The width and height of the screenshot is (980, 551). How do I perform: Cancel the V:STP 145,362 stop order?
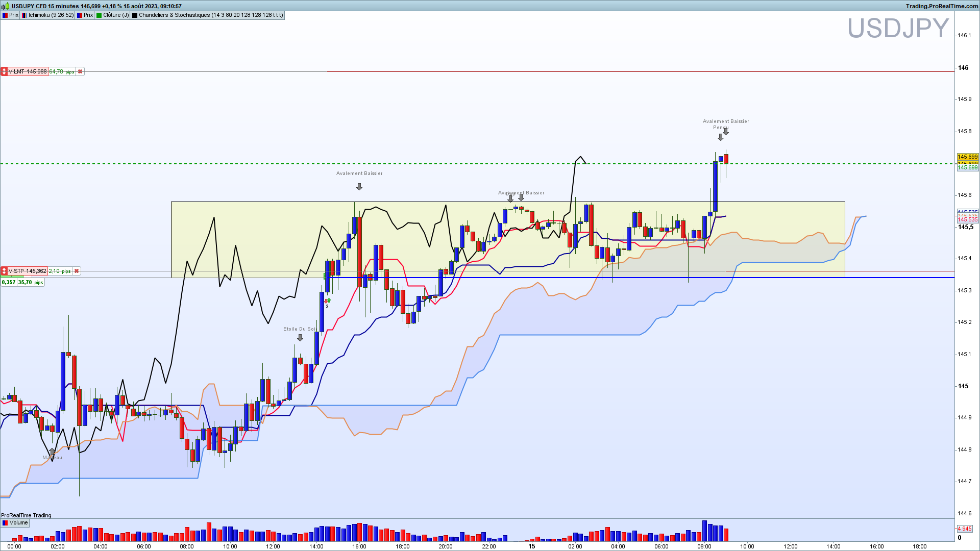click(x=76, y=271)
